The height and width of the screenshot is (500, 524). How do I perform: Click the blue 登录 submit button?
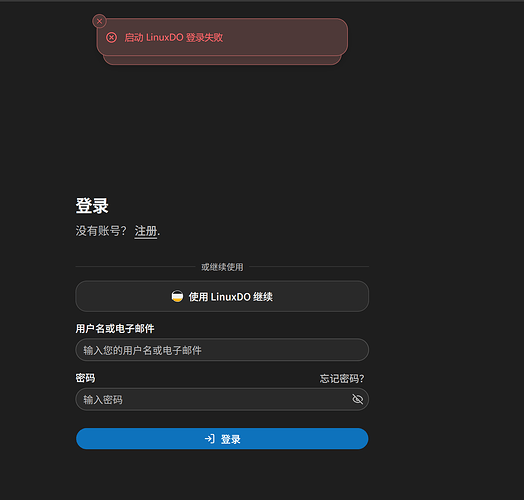(222, 439)
